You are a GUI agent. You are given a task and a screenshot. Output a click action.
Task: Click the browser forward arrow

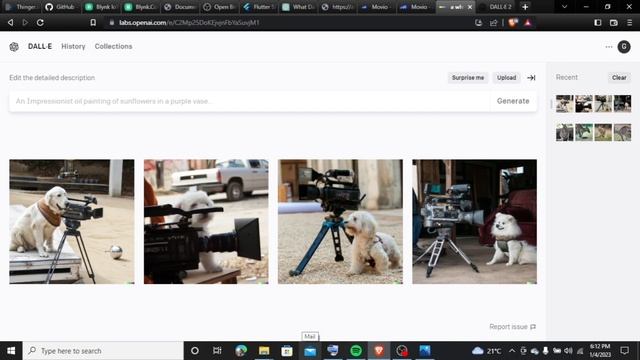[25, 22]
